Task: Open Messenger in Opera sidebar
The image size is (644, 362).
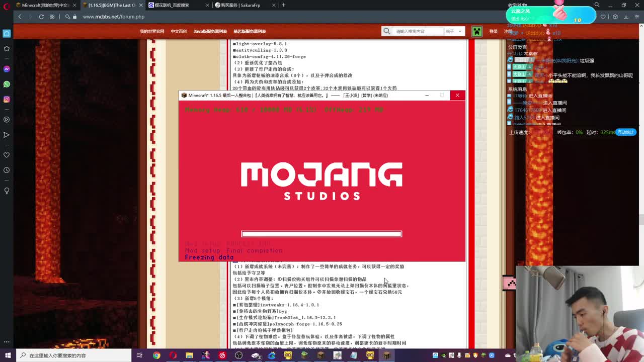Action: (x=7, y=69)
